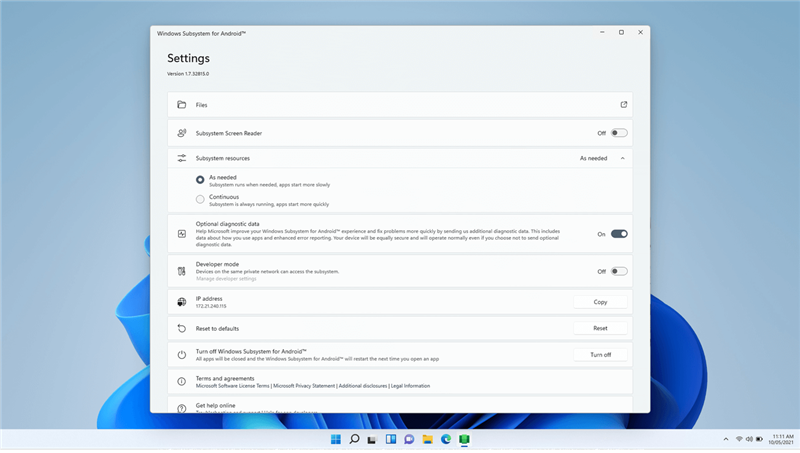The width and height of the screenshot is (800, 453).
Task: Enable the Subsystem Screen Reader toggle
Action: tap(619, 133)
